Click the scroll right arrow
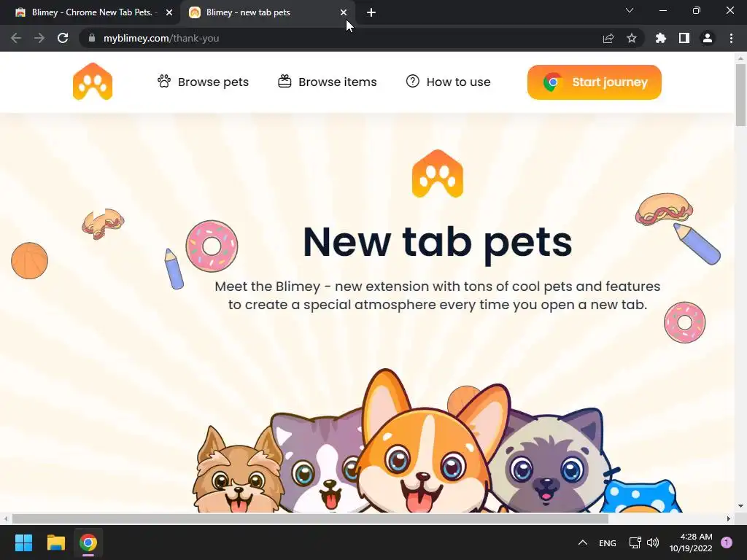 point(729,518)
